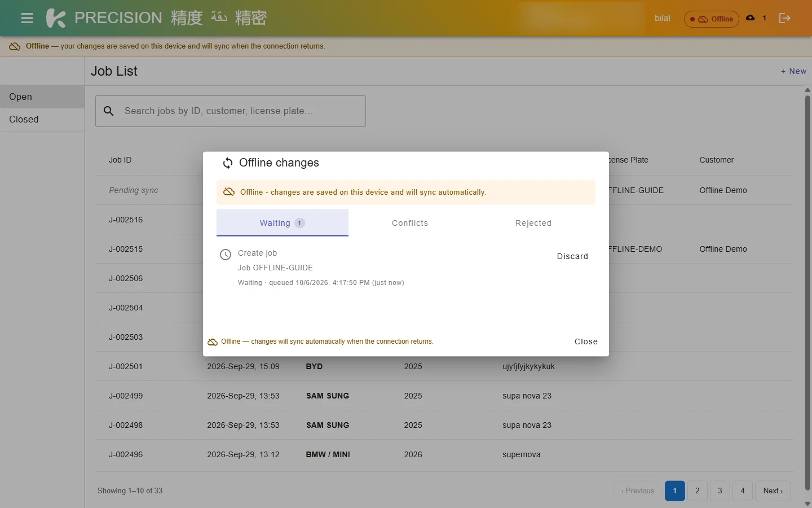Click the current page 1 button

pos(675,491)
